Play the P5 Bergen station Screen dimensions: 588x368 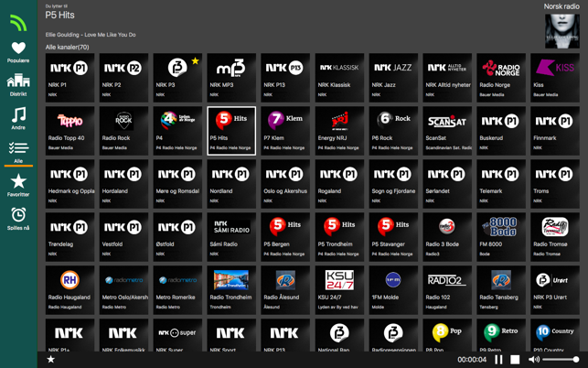pyautogui.click(x=285, y=237)
